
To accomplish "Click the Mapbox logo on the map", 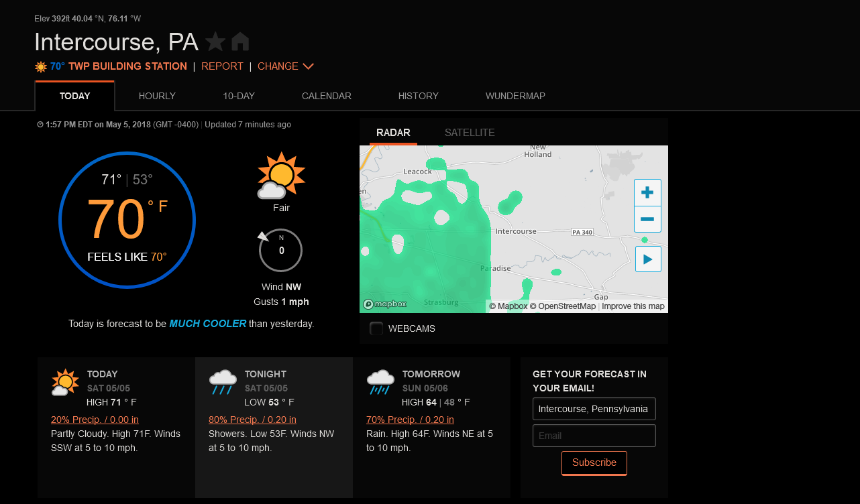I will point(385,304).
